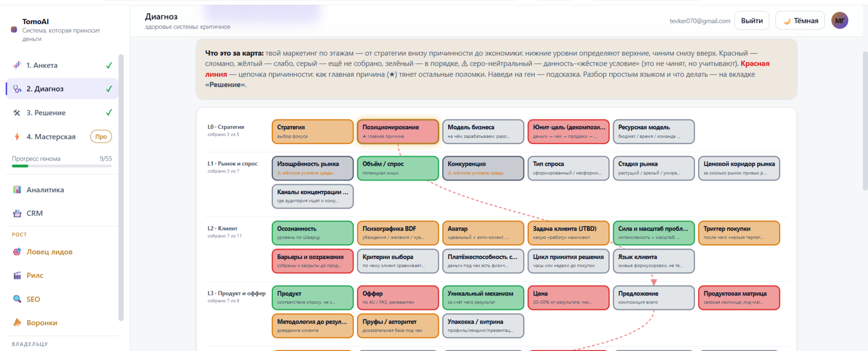Toggle the Тёмная theme button
This screenshot has width=868, height=351.
[800, 21]
